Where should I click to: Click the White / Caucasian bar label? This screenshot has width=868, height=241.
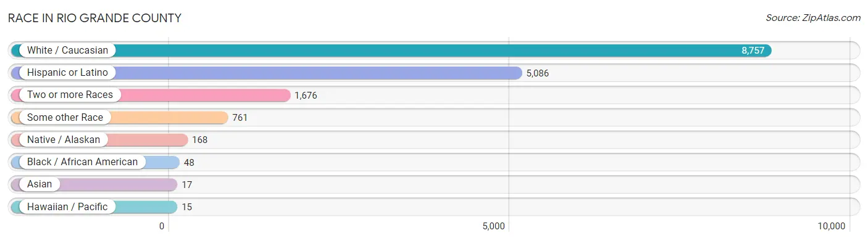coord(67,51)
